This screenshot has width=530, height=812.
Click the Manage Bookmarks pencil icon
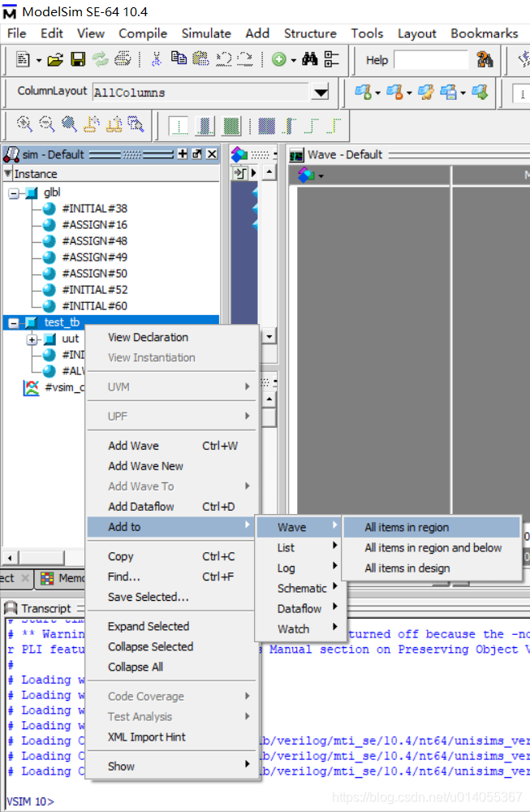click(x=426, y=93)
